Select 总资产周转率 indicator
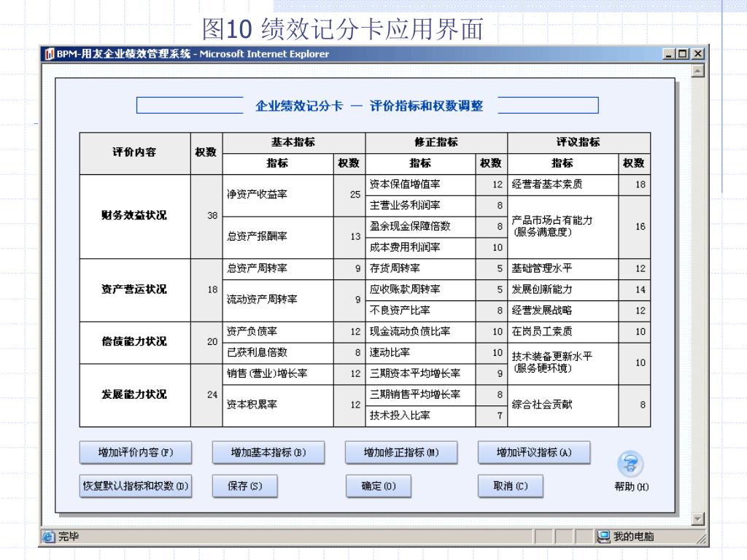Screen dimensions: 747x560 tap(278, 268)
